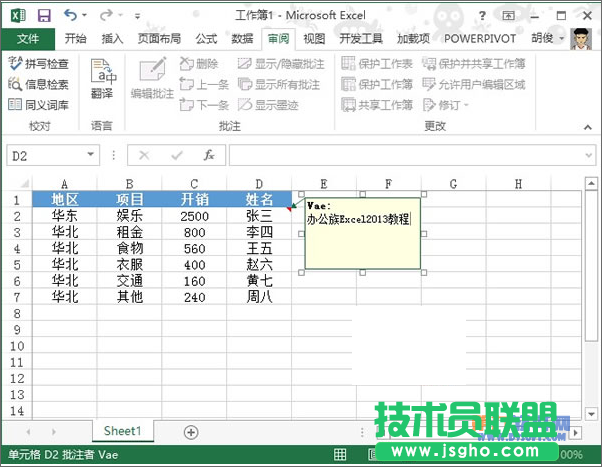Screen dimensions: 602x467
Task: Click the Help question mark icon
Action: (x=482, y=16)
